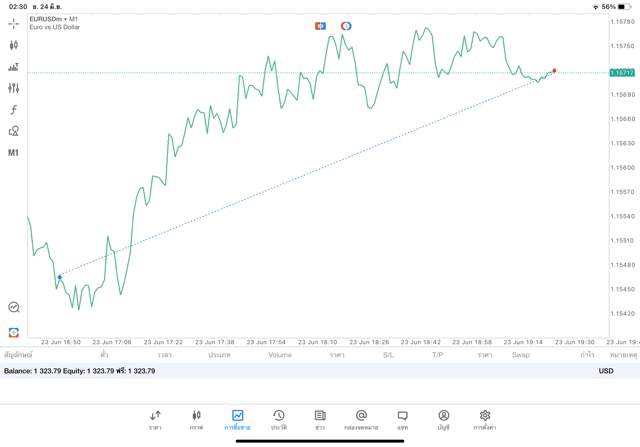Open the M1 timeframe selector in sidebar
This screenshot has width=640, height=447.
click(14, 153)
